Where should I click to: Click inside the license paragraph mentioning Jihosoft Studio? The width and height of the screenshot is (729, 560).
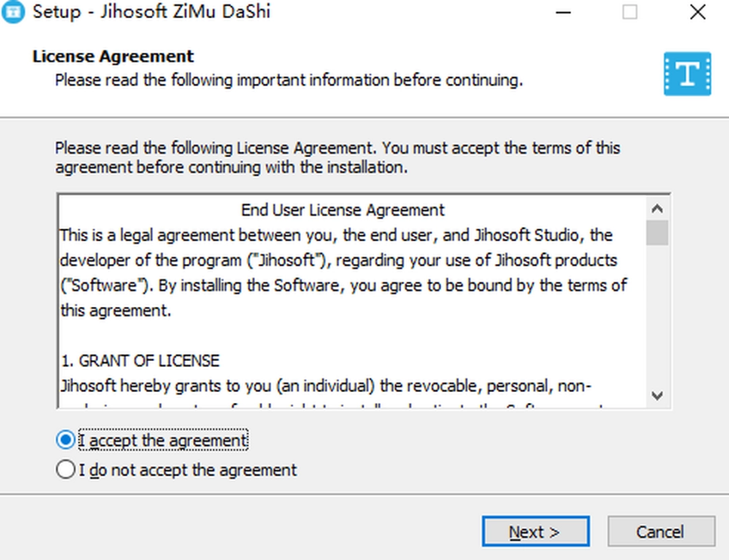click(336, 260)
